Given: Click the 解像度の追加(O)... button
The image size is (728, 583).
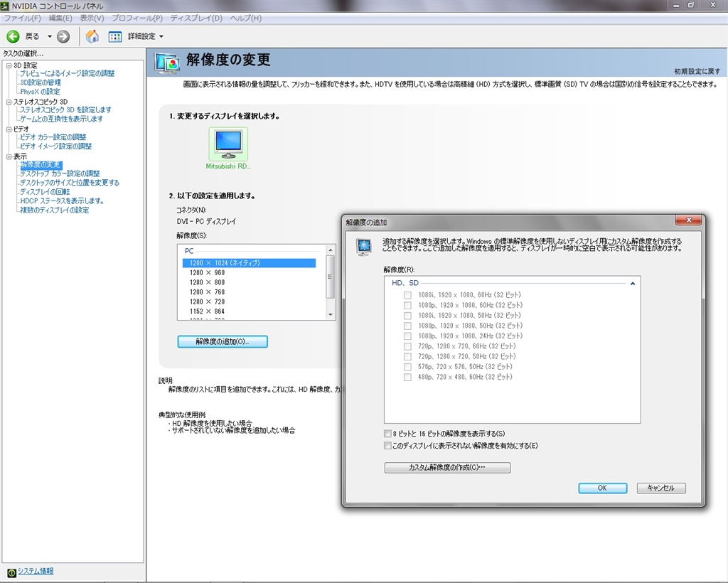Looking at the screenshot, I should 223,342.
